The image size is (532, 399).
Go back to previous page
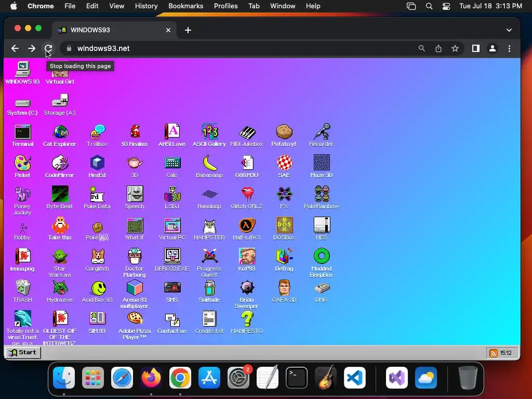pos(15,48)
